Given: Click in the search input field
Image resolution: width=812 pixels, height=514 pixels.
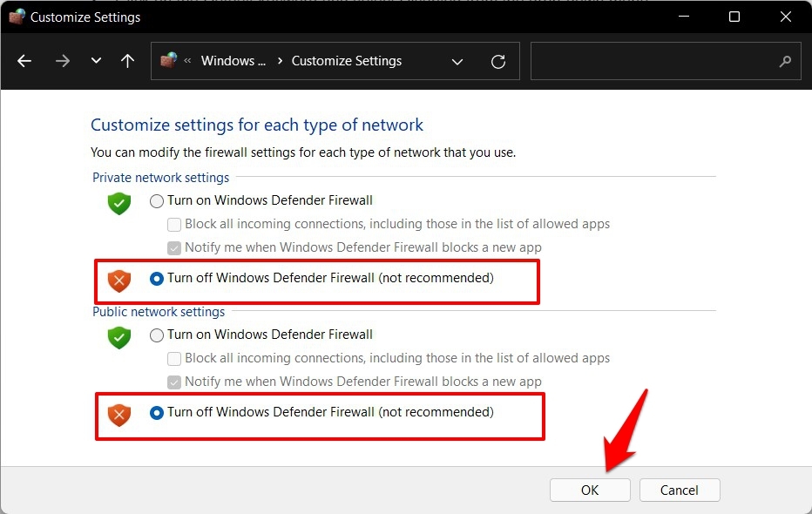Looking at the screenshot, I should (653, 61).
